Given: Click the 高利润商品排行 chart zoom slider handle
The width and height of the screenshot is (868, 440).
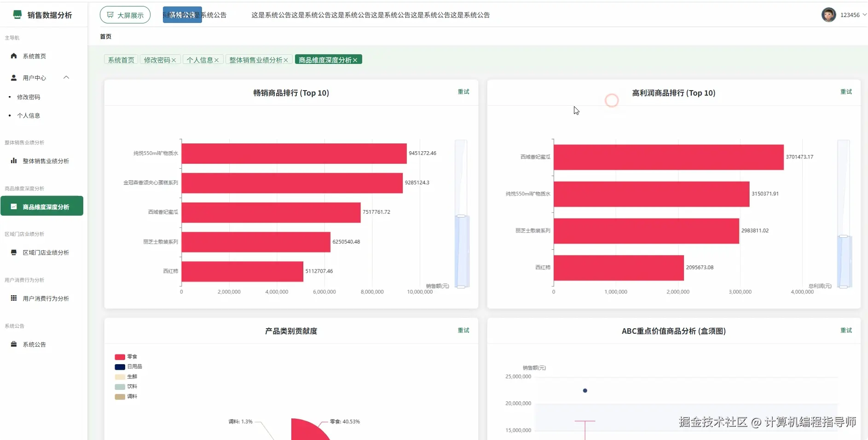Looking at the screenshot, I should [x=844, y=236].
